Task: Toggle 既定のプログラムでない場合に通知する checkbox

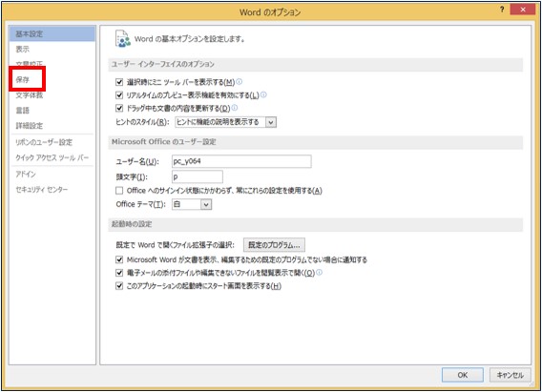Action: coord(119,259)
